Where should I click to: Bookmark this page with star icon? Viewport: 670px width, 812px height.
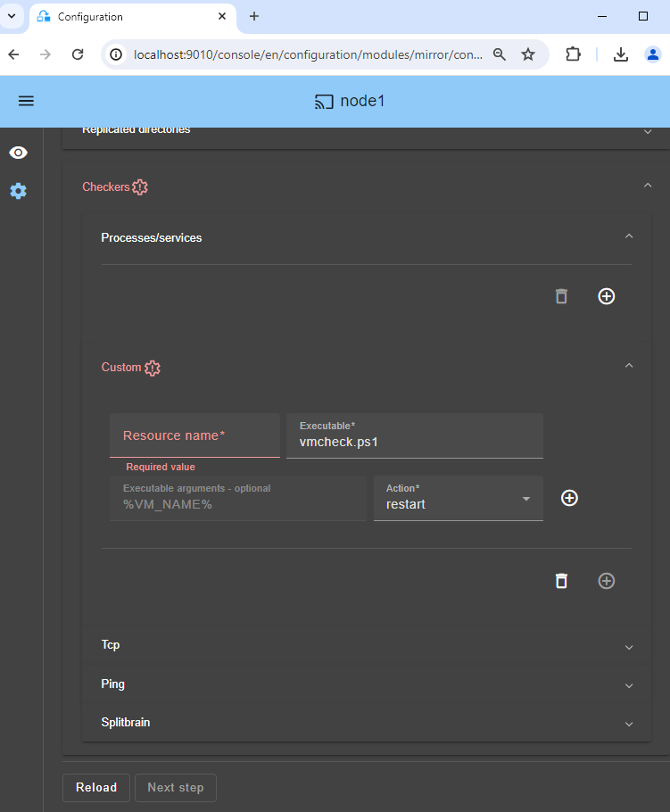[x=528, y=54]
